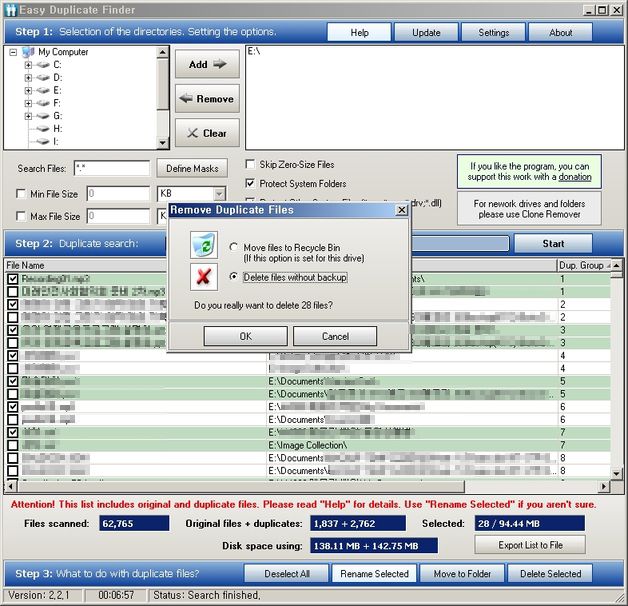The width and height of the screenshot is (628, 606).
Task: Click the Min File Size value field
Action: tap(118, 194)
